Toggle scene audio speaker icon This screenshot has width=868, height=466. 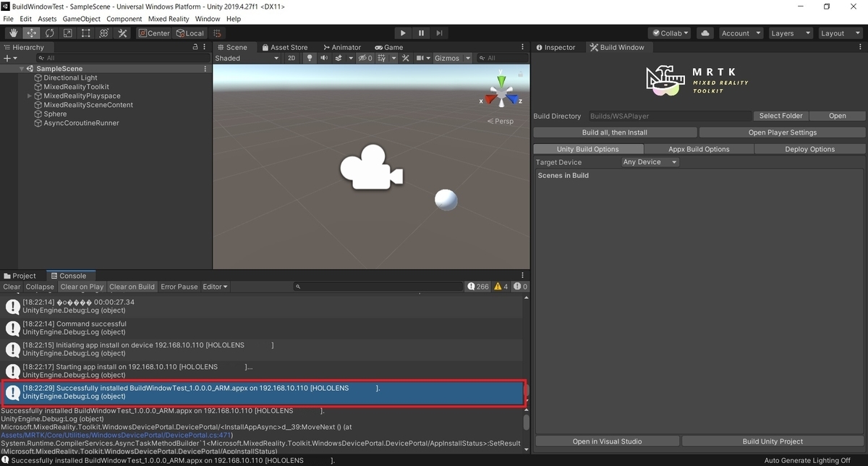pyautogui.click(x=324, y=58)
